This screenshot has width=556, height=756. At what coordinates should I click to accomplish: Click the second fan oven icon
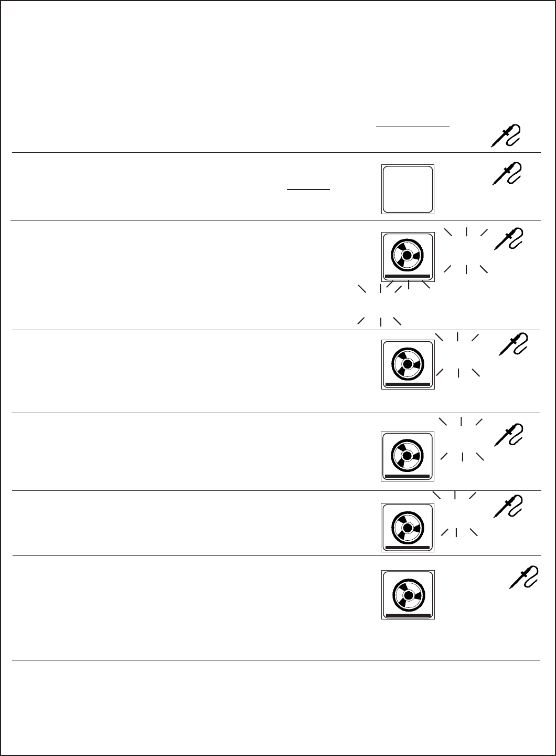point(408,364)
